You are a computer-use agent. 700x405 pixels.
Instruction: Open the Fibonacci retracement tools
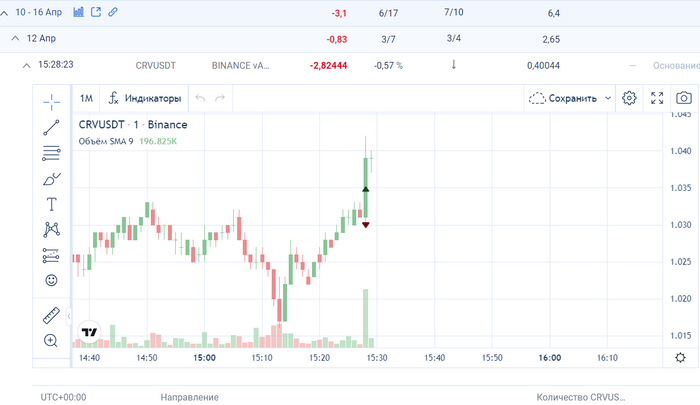(x=51, y=153)
